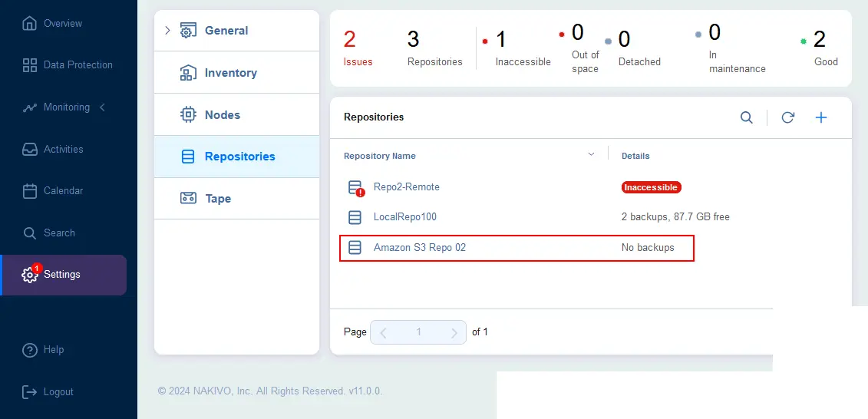Click the Logout arrow icon

pos(29,392)
